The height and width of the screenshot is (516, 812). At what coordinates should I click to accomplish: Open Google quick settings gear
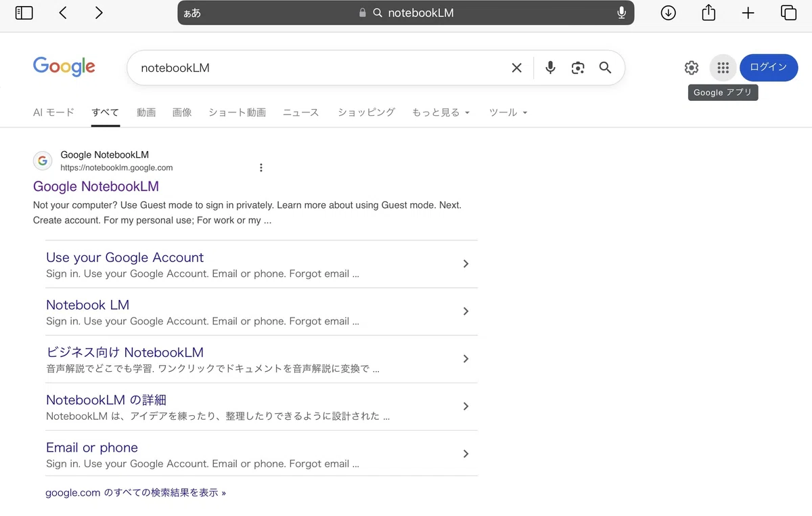coord(691,68)
